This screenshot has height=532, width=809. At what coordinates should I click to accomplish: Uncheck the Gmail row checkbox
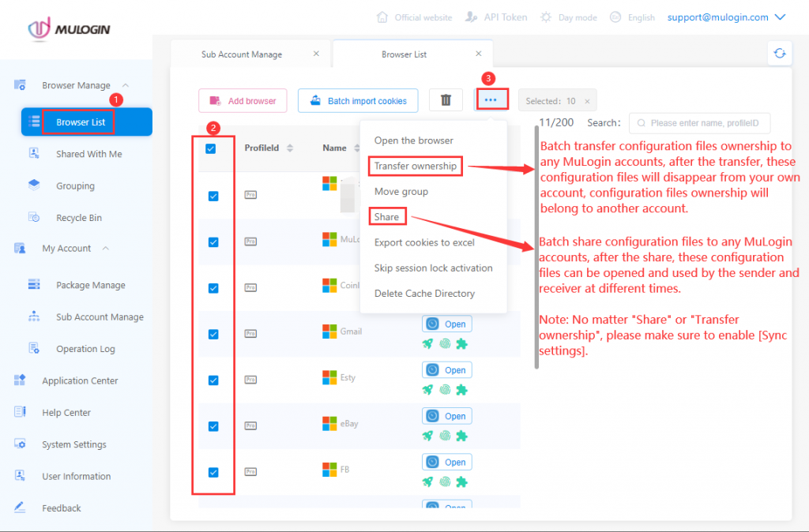(x=213, y=334)
